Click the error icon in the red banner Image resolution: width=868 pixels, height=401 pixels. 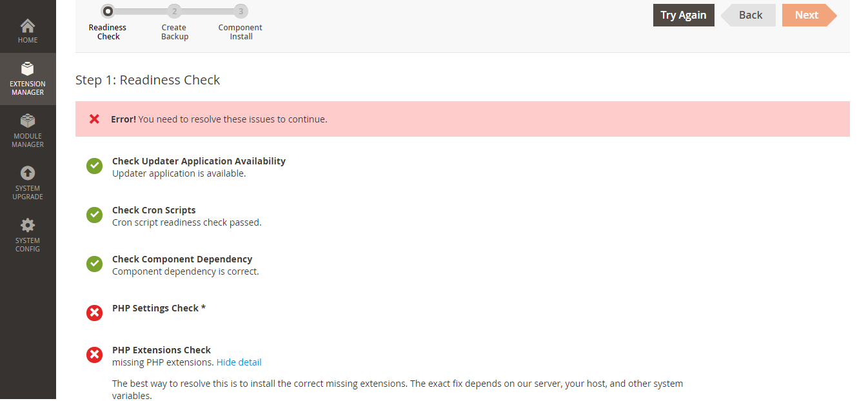point(94,119)
